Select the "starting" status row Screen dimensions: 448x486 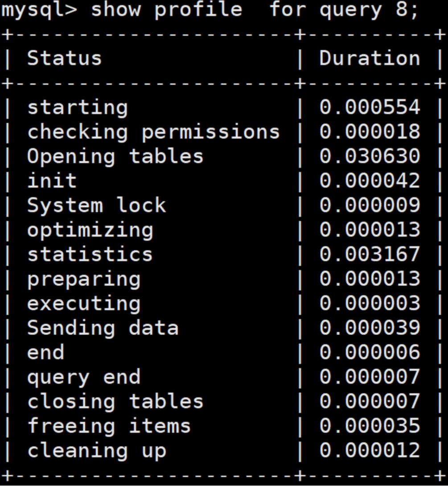pyautogui.click(x=78, y=107)
